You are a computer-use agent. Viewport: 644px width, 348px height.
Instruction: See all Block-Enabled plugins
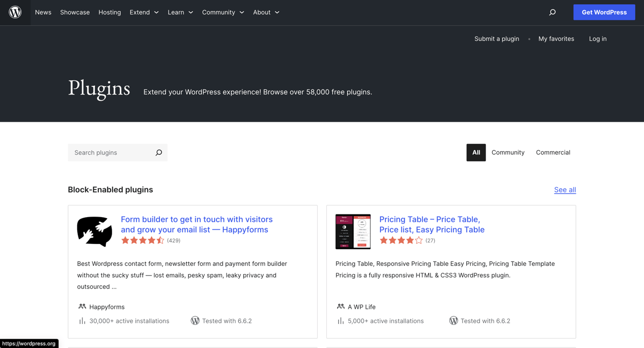pos(565,190)
